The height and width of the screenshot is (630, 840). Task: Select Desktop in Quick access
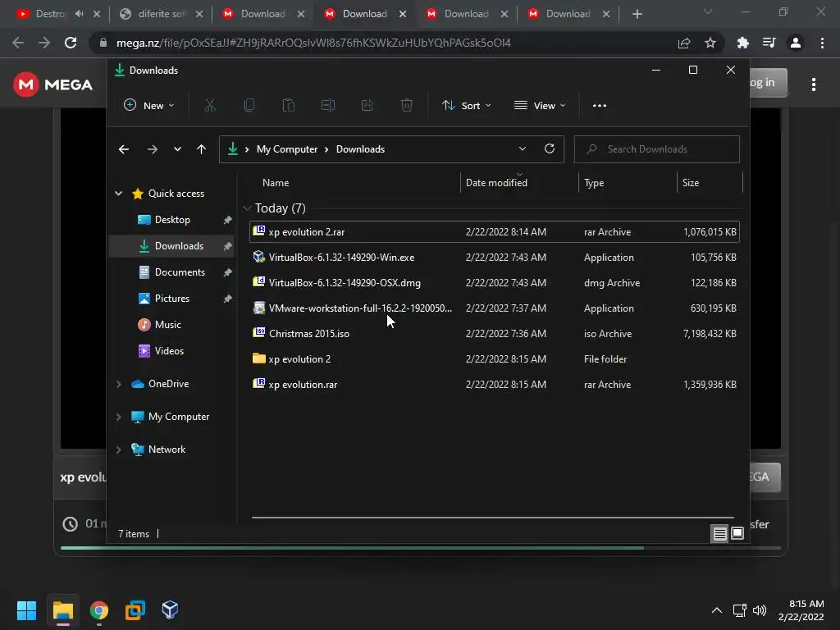click(x=172, y=220)
